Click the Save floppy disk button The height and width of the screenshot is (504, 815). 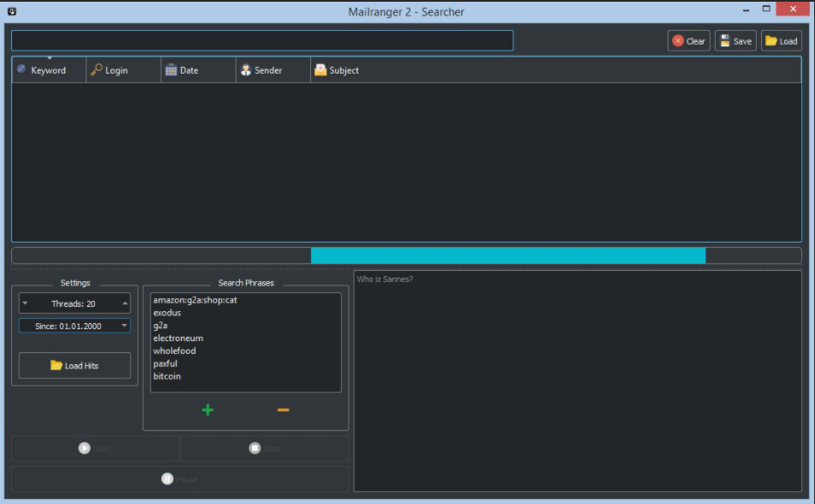coord(735,41)
